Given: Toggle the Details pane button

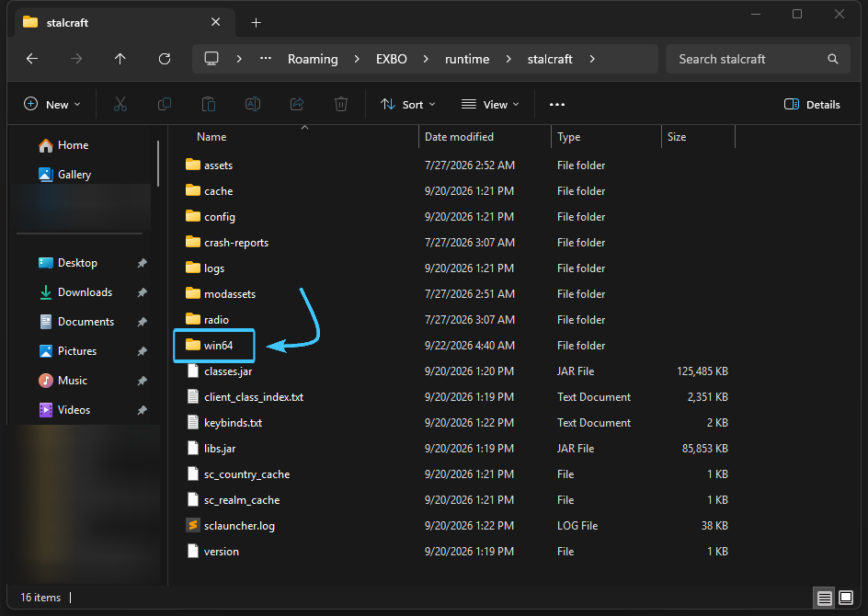Looking at the screenshot, I should coord(812,105).
